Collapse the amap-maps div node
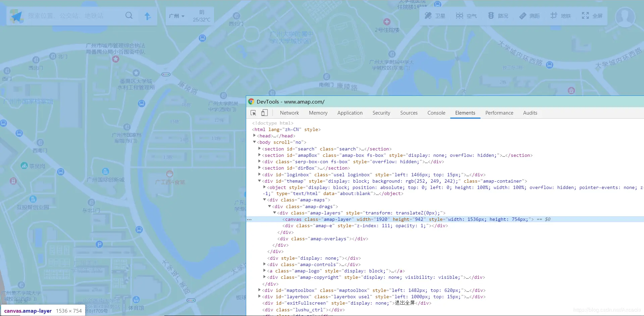The width and height of the screenshot is (644, 316). click(265, 200)
